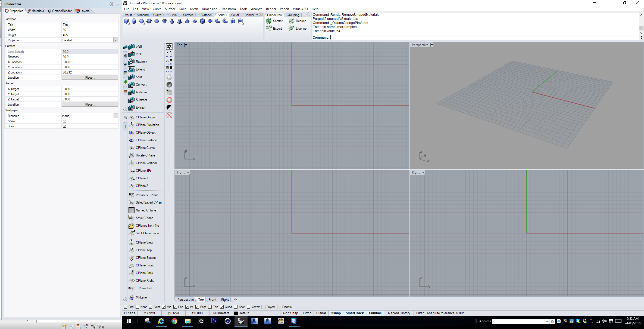Click the Default layer color swatch
Viewport: 644px width, 329px height.
tap(236, 313)
